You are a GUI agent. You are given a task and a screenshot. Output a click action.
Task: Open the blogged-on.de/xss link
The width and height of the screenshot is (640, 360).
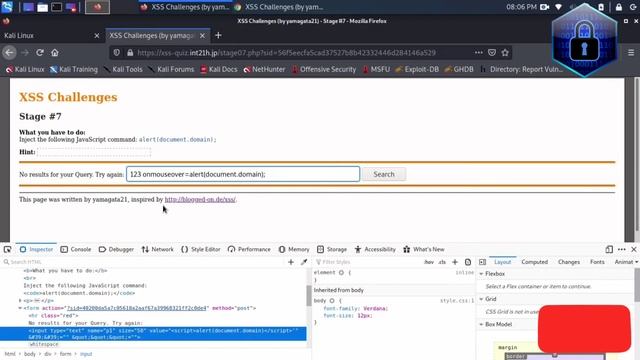pyautogui.click(x=200, y=200)
